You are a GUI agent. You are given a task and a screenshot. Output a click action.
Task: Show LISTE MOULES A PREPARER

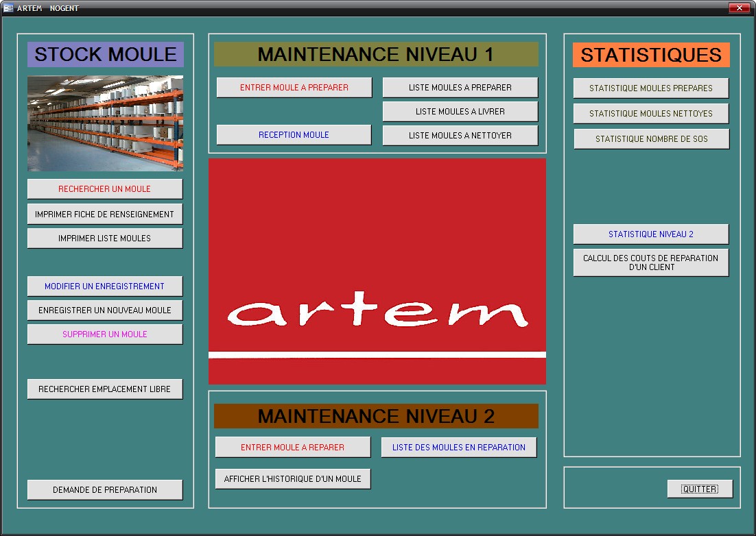point(460,88)
